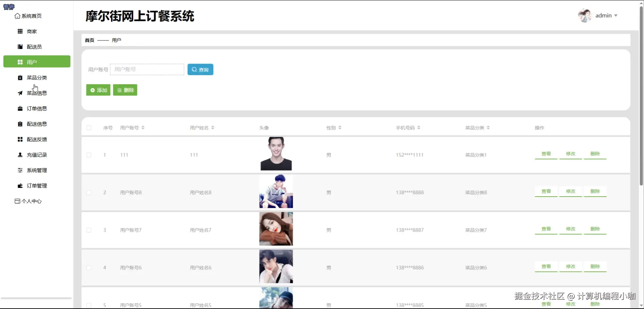Viewport: 644px width, 309px height.
Task: Click 查看 for user 用户账号7
Action: (546, 229)
